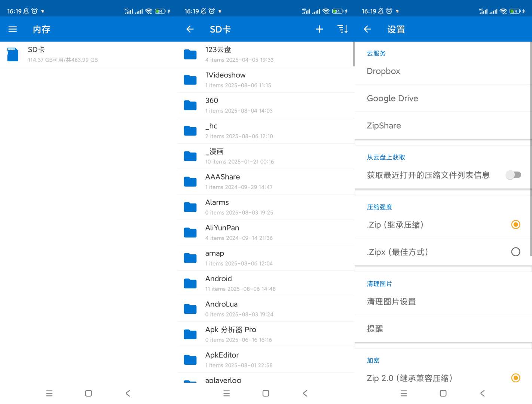The height and width of the screenshot is (404, 532).
Task: Click the folder list scrollbar
Action: tap(354, 54)
